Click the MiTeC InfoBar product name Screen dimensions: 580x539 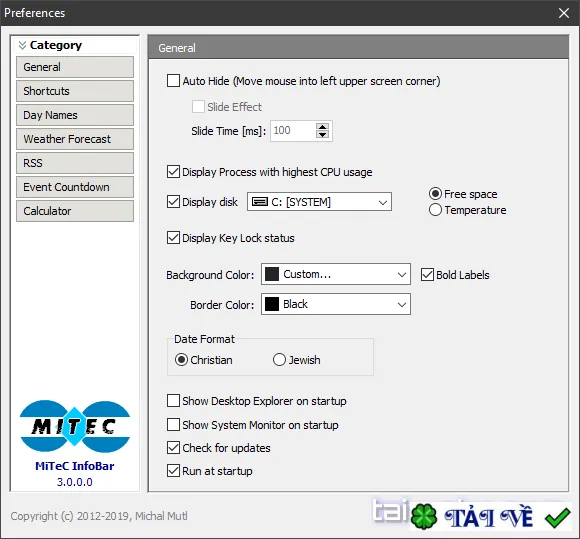point(75,466)
